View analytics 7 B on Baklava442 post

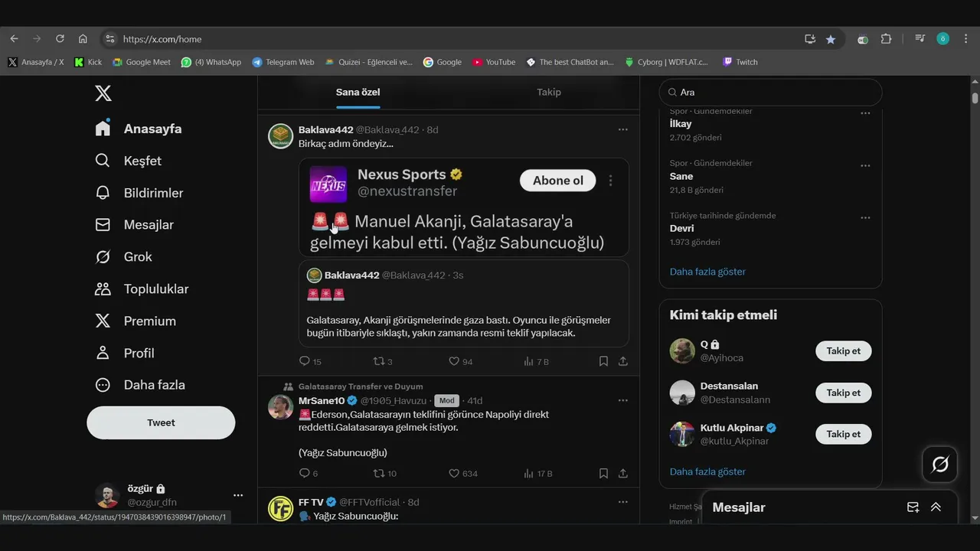click(x=536, y=361)
